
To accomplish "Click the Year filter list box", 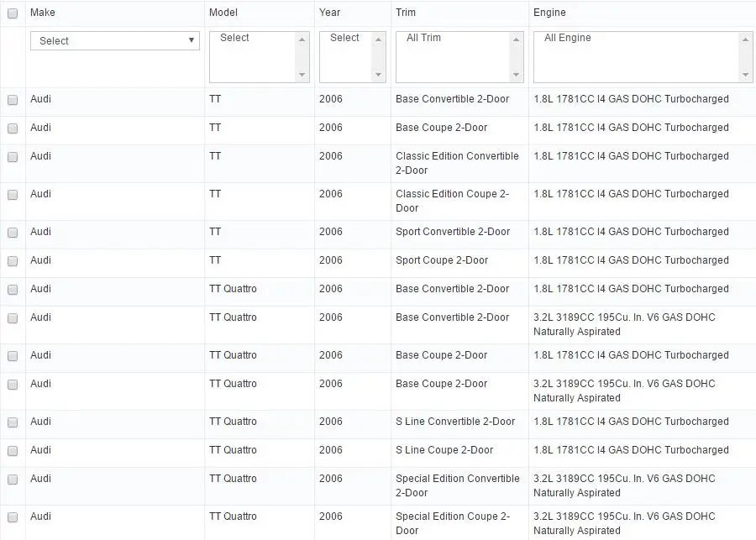I will click(353, 57).
